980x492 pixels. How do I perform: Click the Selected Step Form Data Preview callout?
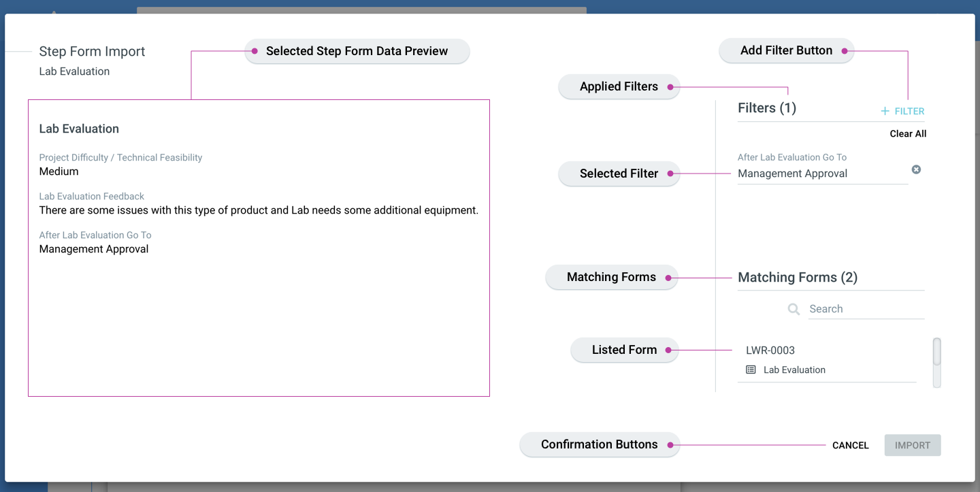point(357,51)
